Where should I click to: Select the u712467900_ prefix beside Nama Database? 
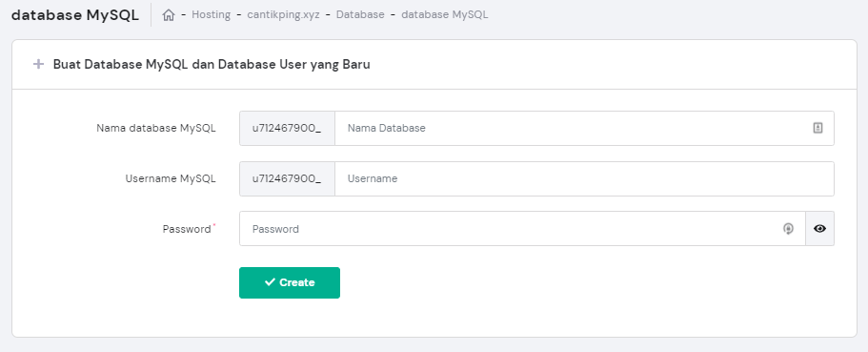tap(287, 128)
